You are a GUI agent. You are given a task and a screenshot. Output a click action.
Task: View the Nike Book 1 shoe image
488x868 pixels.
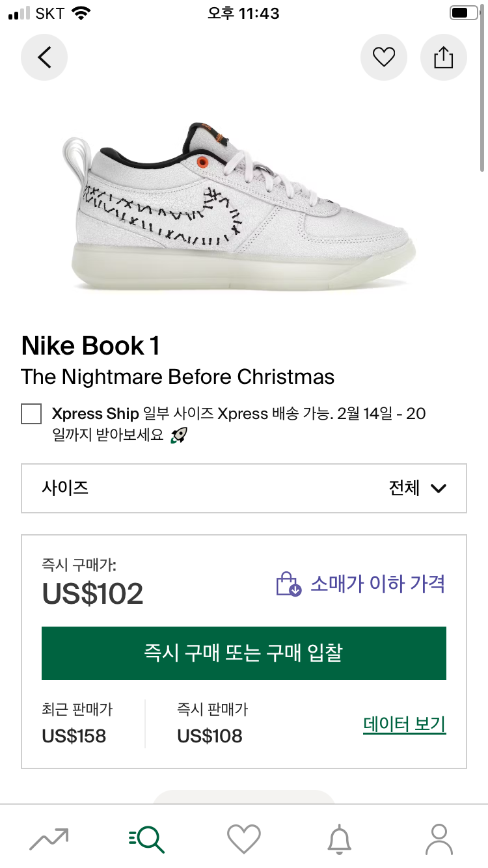click(x=241, y=205)
